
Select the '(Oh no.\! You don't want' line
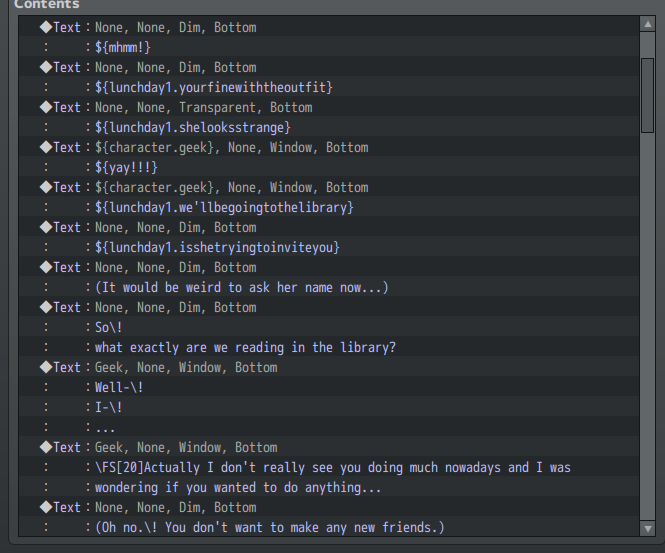coord(269,527)
